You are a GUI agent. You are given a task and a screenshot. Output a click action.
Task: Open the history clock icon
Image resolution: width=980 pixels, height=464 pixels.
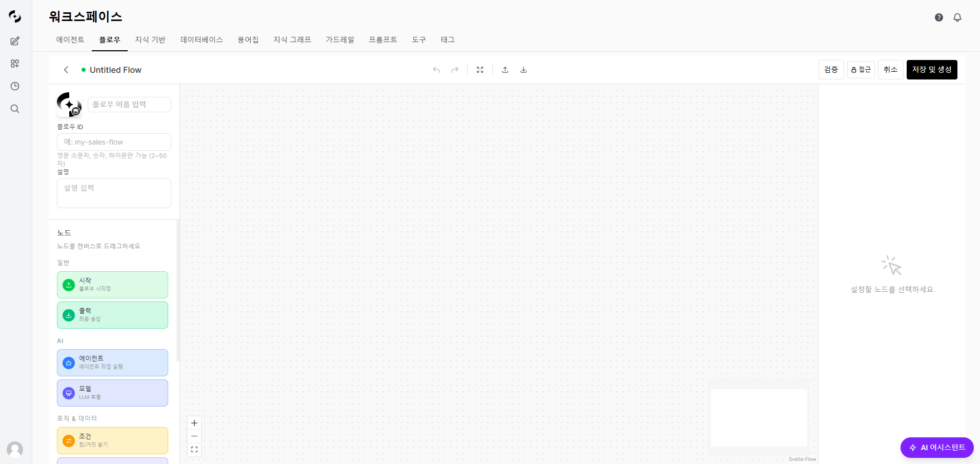point(15,86)
